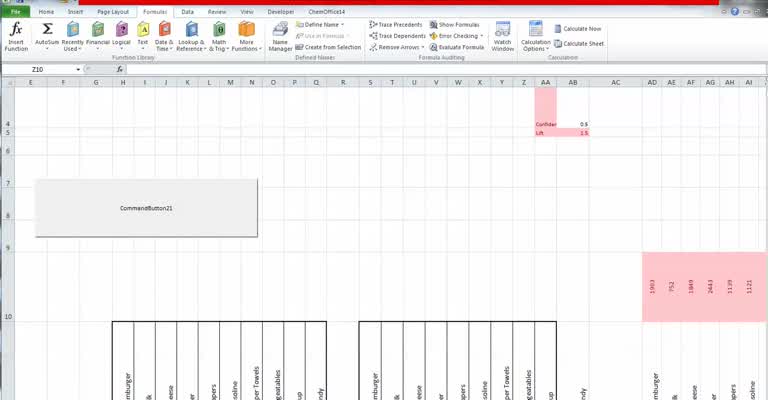Screen dimensions: 768x400
Task: Click into the formula bar
Action: point(446,70)
